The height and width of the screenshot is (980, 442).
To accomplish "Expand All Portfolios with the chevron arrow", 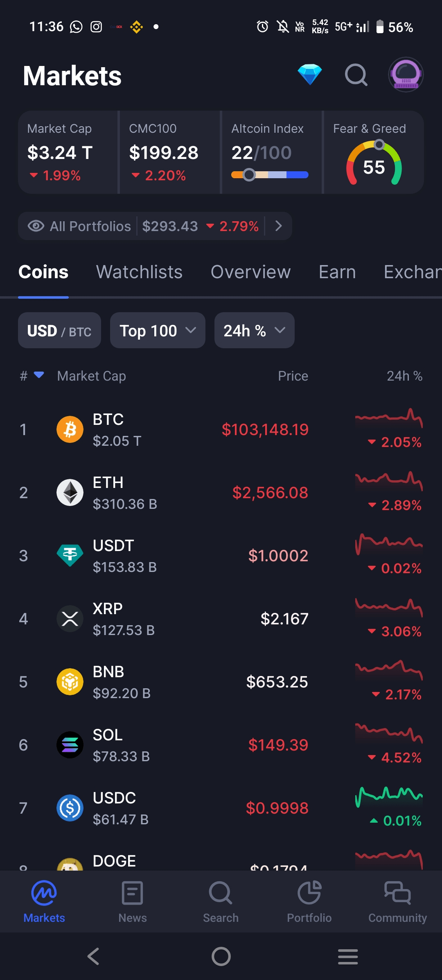I will [x=279, y=226].
